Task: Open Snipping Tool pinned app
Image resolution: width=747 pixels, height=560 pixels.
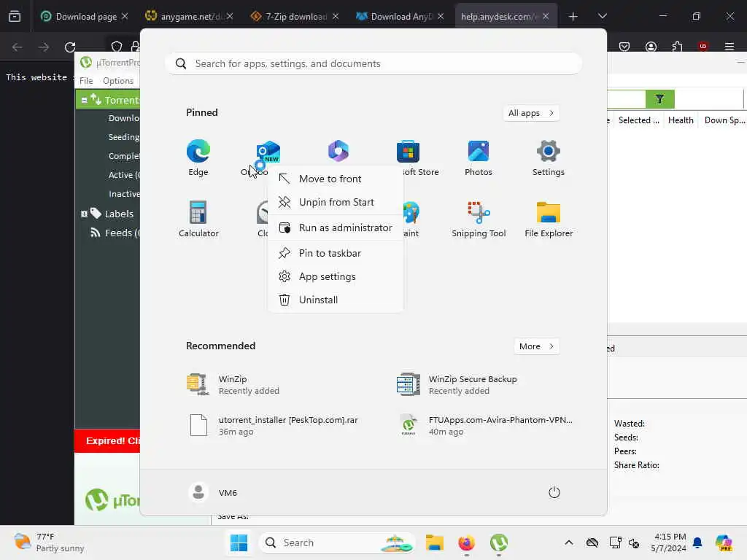Action: click(x=479, y=219)
